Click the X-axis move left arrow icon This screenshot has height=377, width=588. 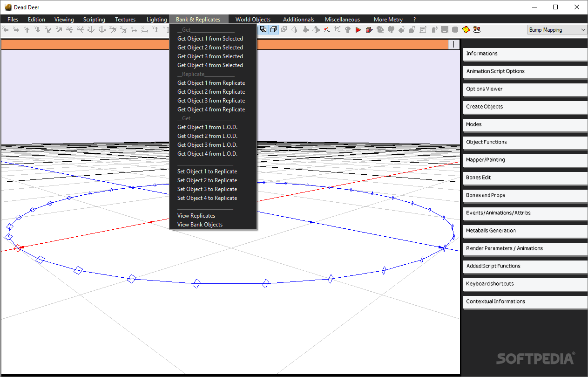6,30
